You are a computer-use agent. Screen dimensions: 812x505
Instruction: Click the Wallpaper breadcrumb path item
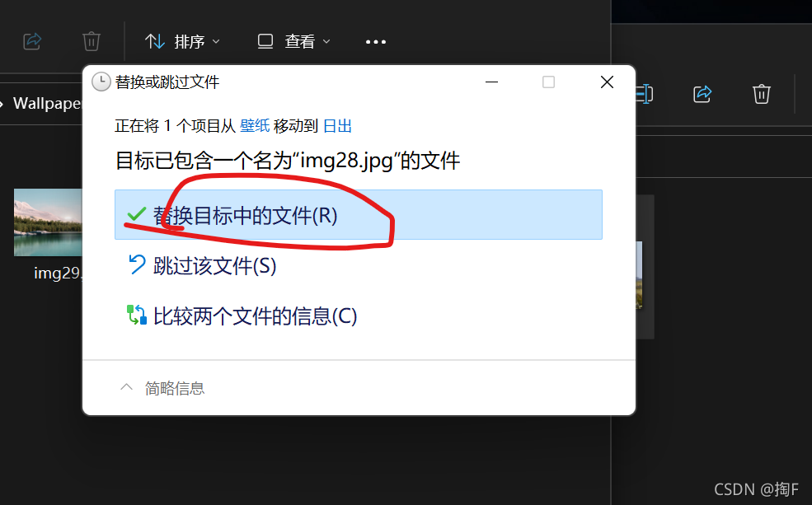coord(47,104)
